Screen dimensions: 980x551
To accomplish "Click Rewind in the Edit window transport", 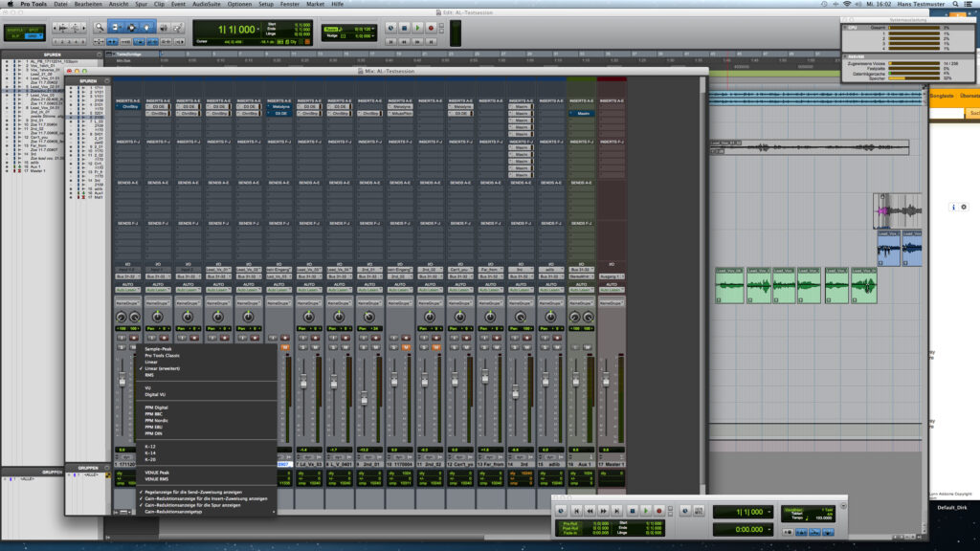I will (x=405, y=41).
